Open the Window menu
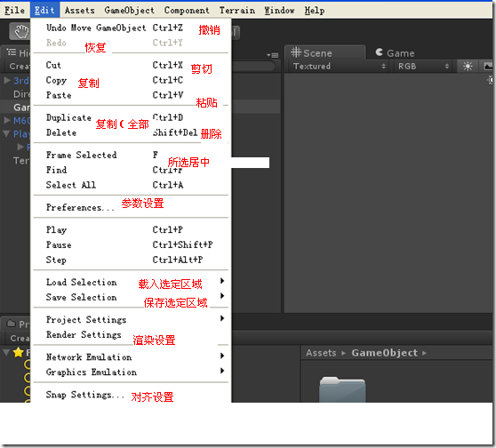This screenshot has width=496, height=448. (x=279, y=10)
